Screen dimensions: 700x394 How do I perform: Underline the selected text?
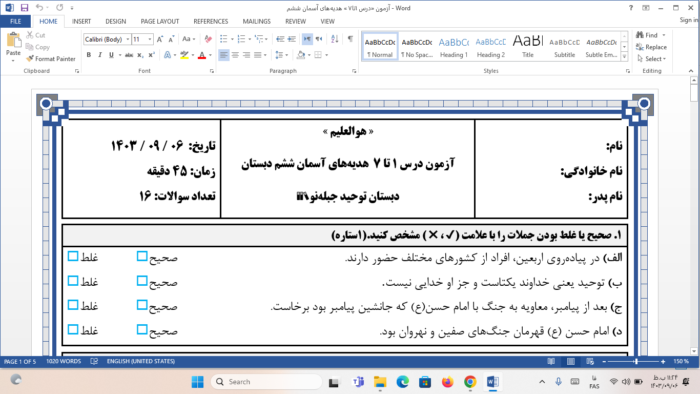[111, 55]
